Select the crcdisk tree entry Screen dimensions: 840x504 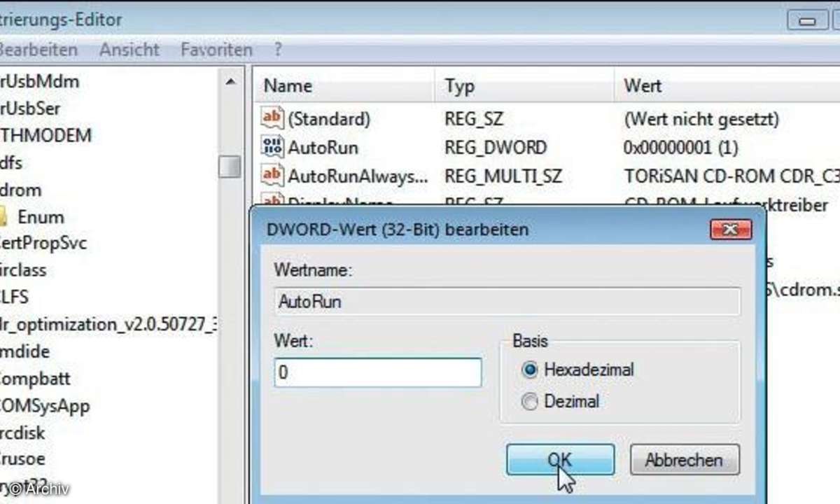pyautogui.click(x=22, y=433)
